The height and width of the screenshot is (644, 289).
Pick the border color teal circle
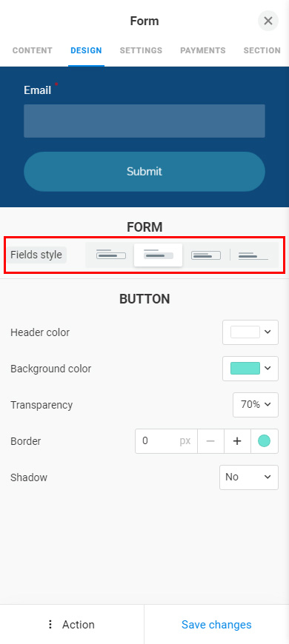pyautogui.click(x=264, y=441)
